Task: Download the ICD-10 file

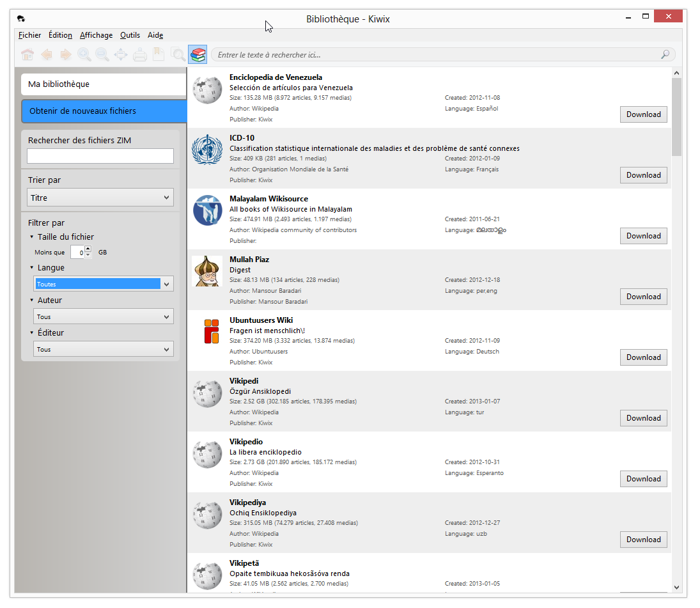Action: tap(643, 175)
